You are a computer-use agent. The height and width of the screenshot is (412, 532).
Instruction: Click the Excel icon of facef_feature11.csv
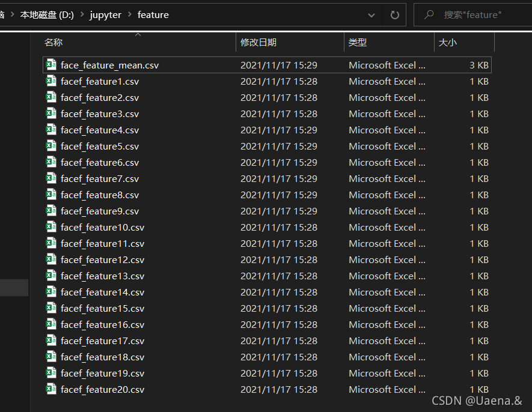pos(51,243)
